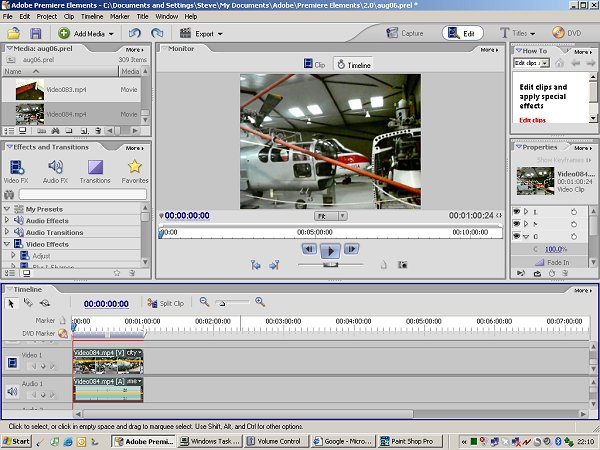
Task: Click the Undo arrow in the toolbar
Action: coord(136,33)
